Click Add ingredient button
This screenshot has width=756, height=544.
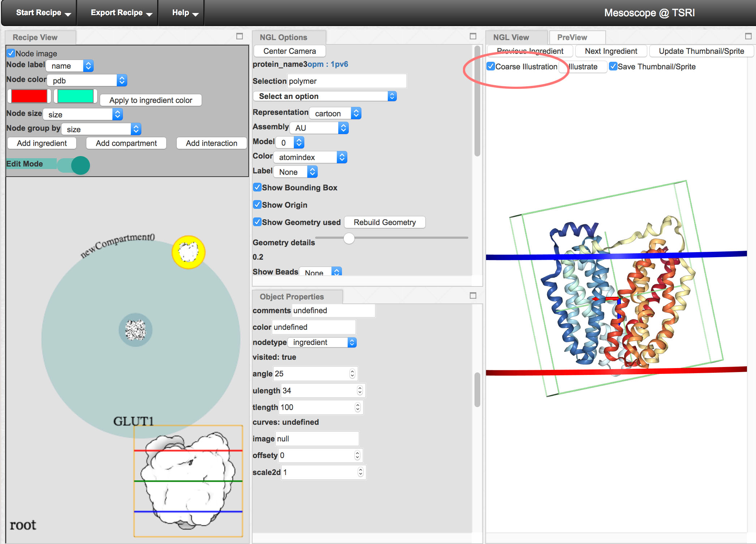[42, 143]
